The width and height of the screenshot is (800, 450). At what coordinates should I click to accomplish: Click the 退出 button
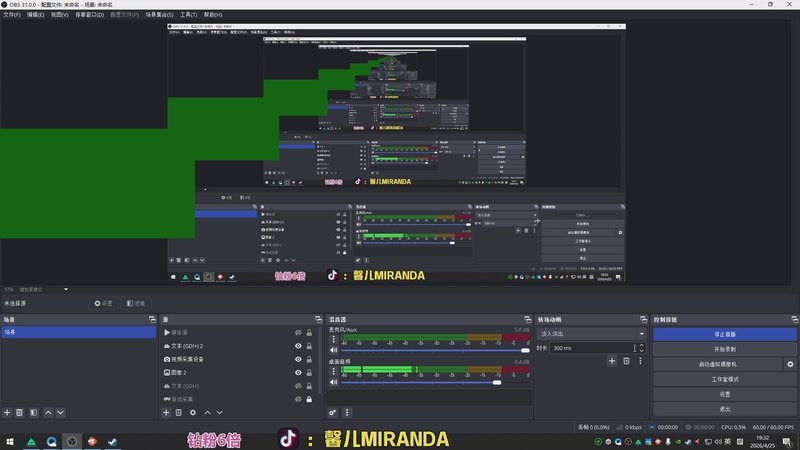(724, 409)
